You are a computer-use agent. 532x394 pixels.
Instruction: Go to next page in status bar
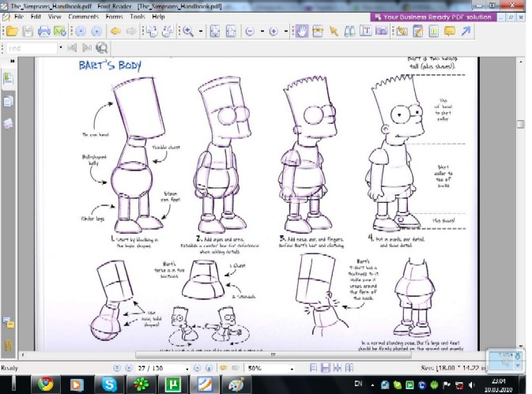197,368
